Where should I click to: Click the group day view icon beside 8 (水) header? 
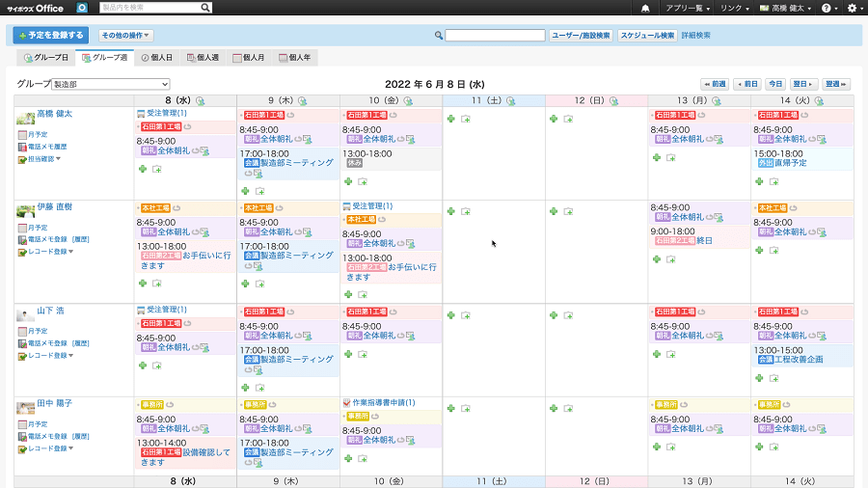[x=201, y=100]
